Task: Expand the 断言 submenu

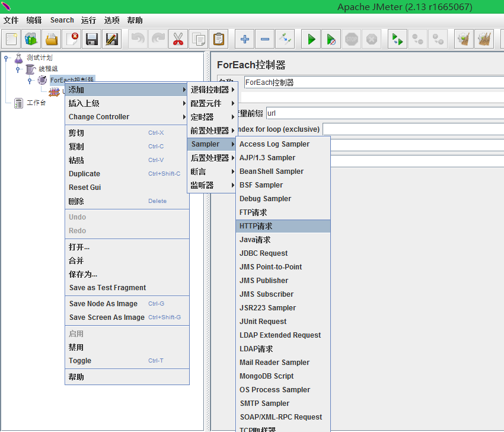Action: [x=212, y=171]
